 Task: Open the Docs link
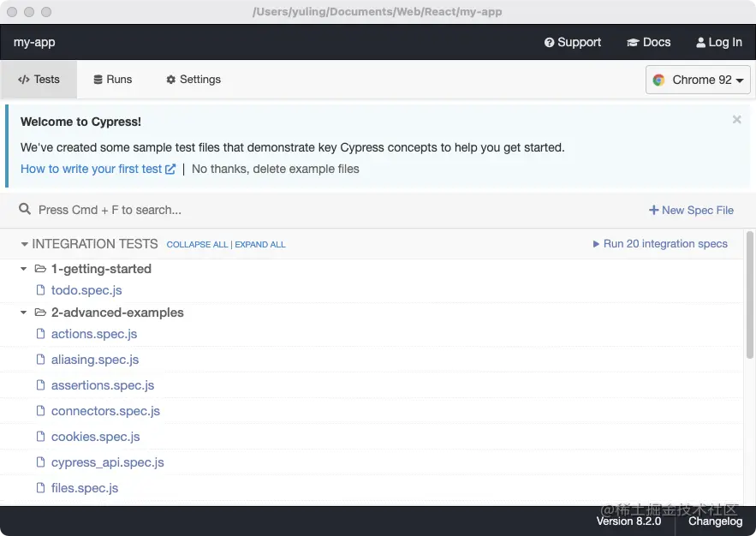(648, 43)
